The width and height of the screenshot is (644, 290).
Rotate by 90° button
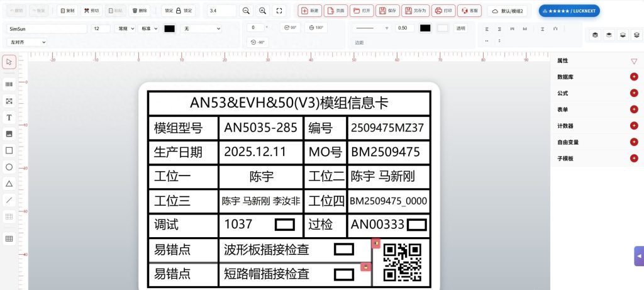pos(291,28)
